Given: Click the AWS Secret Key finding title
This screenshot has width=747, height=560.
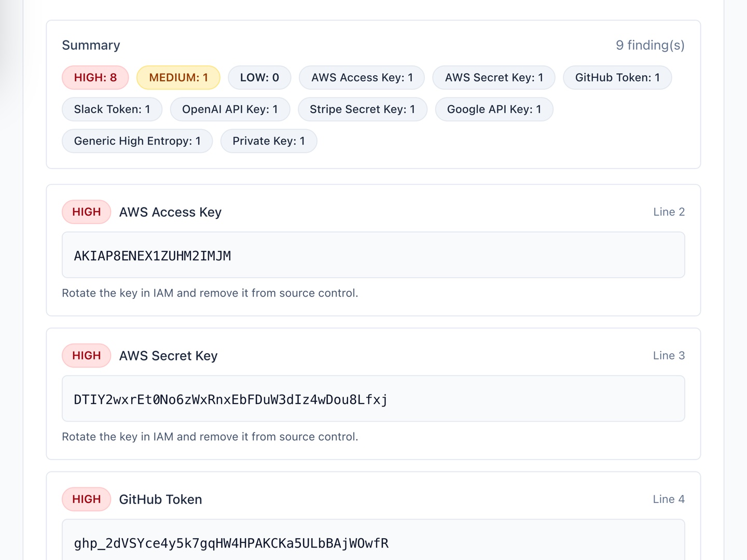Looking at the screenshot, I should [x=169, y=356].
